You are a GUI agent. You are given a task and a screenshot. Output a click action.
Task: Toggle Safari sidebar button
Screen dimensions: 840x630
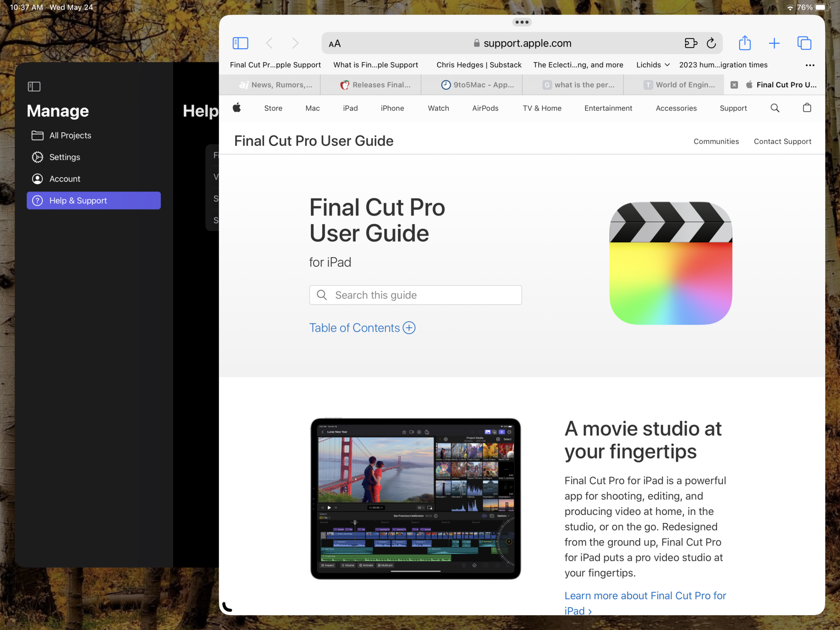pos(240,43)
